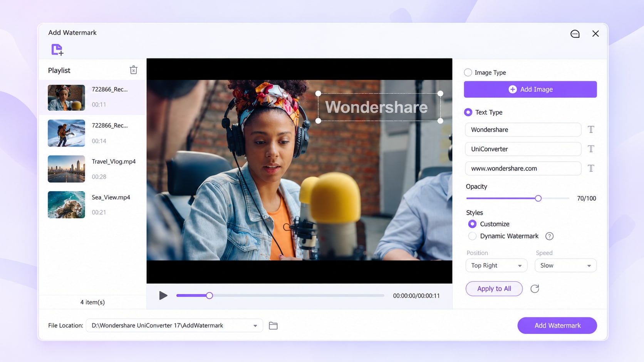Play the video preview
Screen dimensions: 644x362
pyautogui.click(x=163, y=295)
